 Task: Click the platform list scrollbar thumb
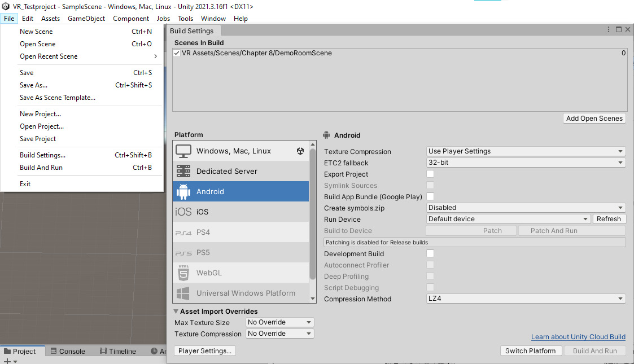tap(313, 214)
